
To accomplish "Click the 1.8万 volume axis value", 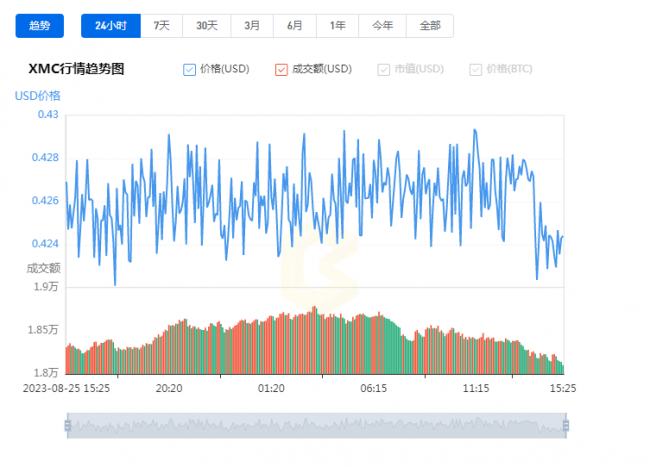I will click(46, 373).
